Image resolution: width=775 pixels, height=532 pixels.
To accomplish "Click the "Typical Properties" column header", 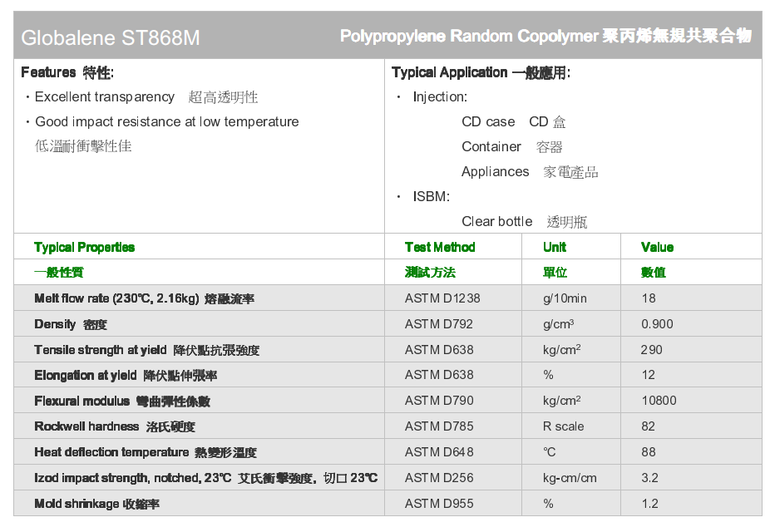I will click(x=85, y=247).
